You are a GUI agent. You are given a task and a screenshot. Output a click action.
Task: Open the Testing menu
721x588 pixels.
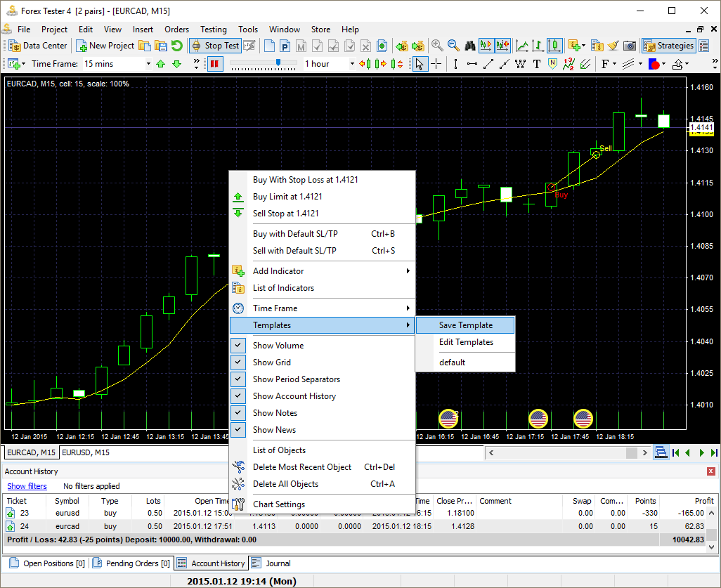pos(214,30)
